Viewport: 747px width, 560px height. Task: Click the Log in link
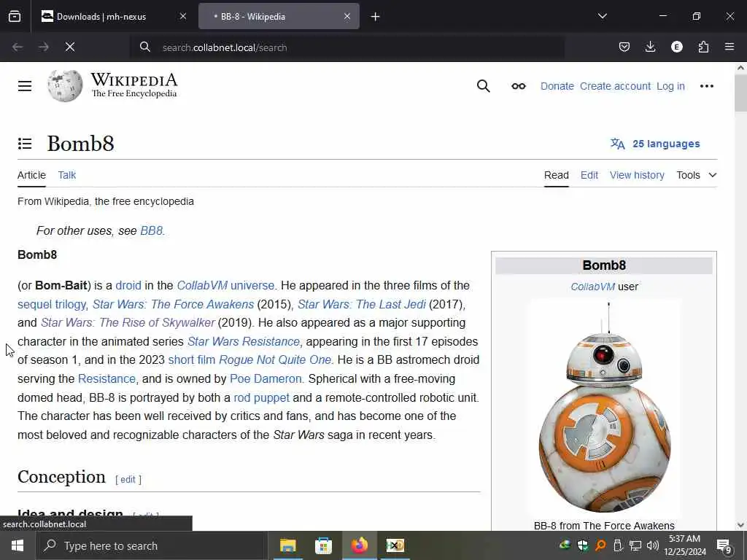[670, 86]
